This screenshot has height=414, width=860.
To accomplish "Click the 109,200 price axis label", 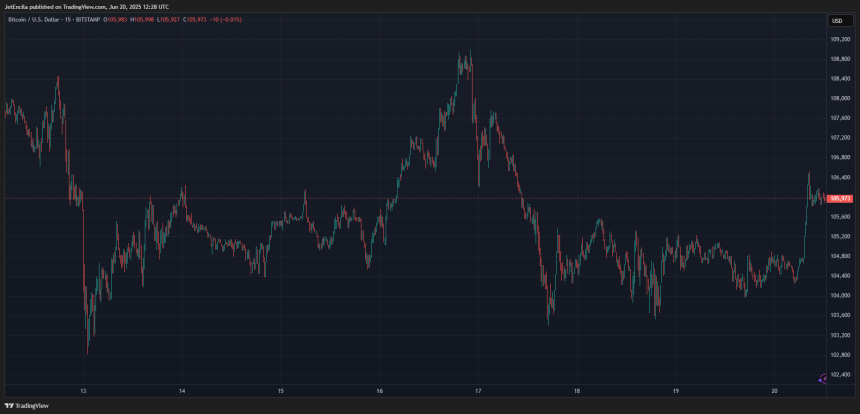I will coord(838,39).
